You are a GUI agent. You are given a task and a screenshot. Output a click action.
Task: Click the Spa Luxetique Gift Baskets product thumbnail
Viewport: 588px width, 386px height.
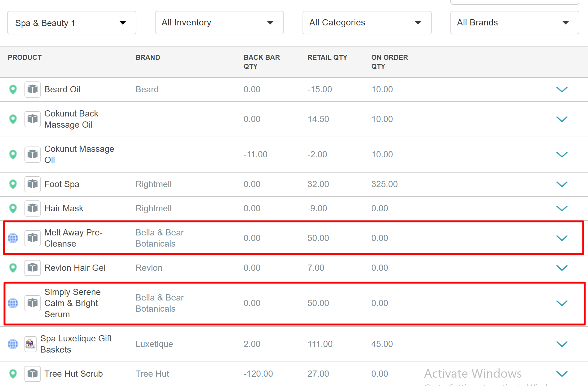coord(30,344)
